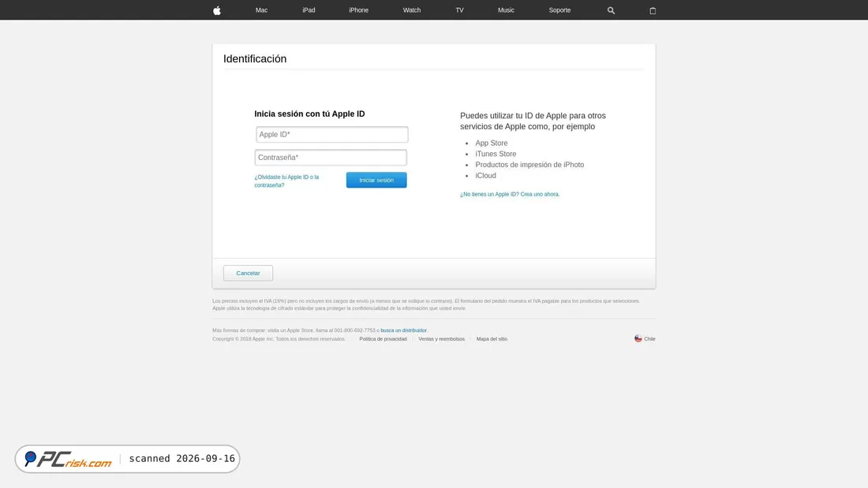Click the Identificación heading text

(x=255, y=58)
